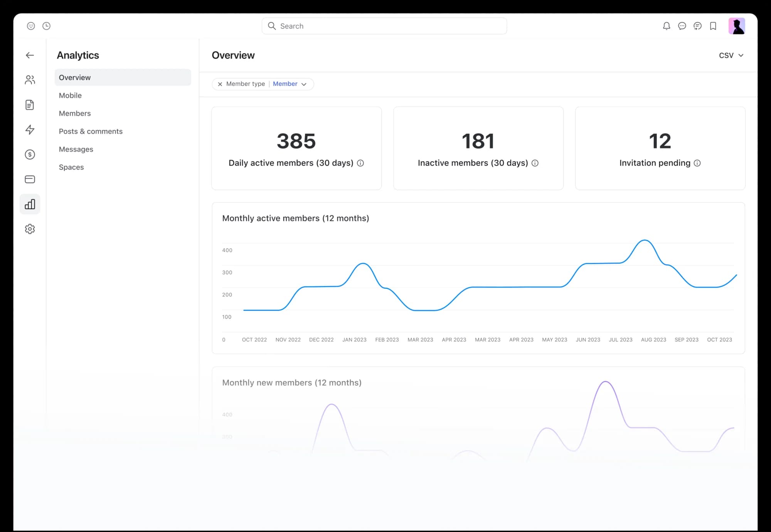The height and width of the screenshot is (532, 771).
Task: Open the card billing icon in sidebar
Action: [x=30, y=179]
